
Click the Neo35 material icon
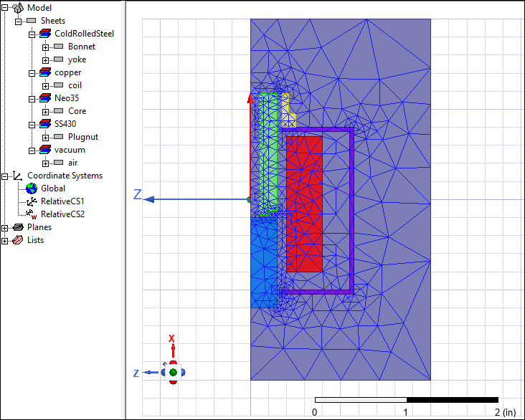tap(45, 98)
